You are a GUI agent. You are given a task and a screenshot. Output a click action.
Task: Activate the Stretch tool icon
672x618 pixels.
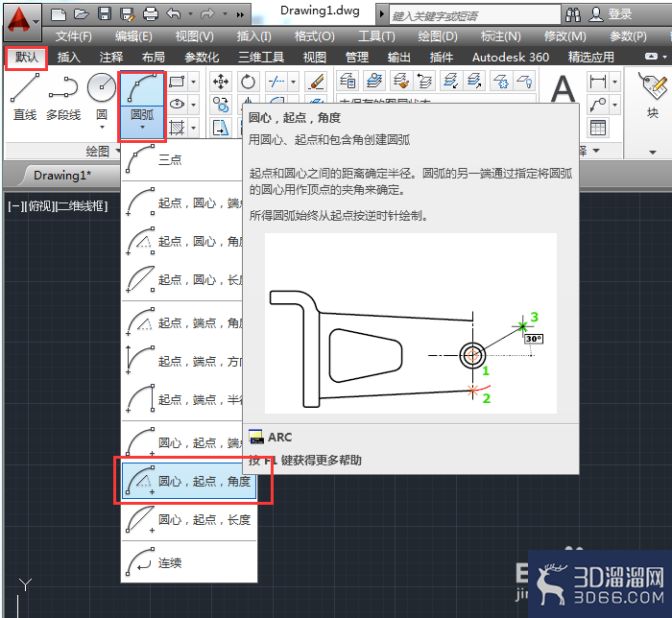221,128
